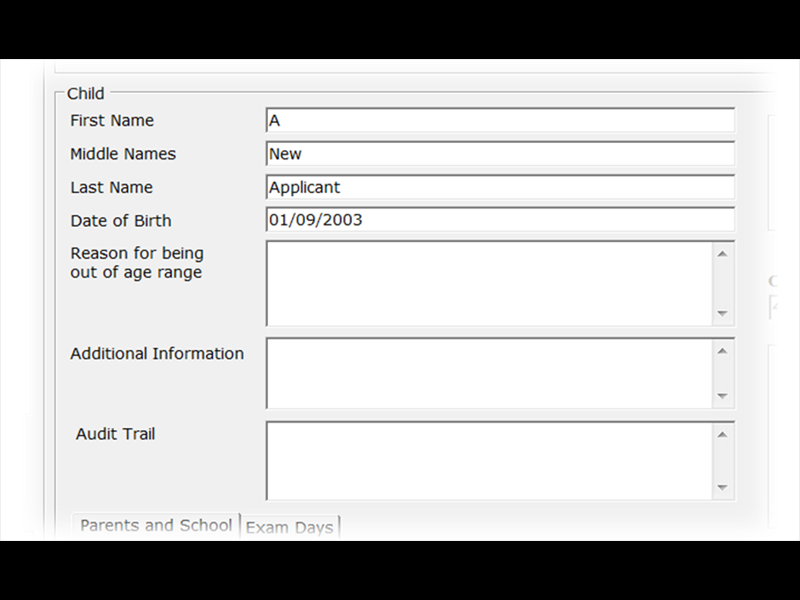
Task: Open the Exam Days tab
Action: click(x=289, y=527)
